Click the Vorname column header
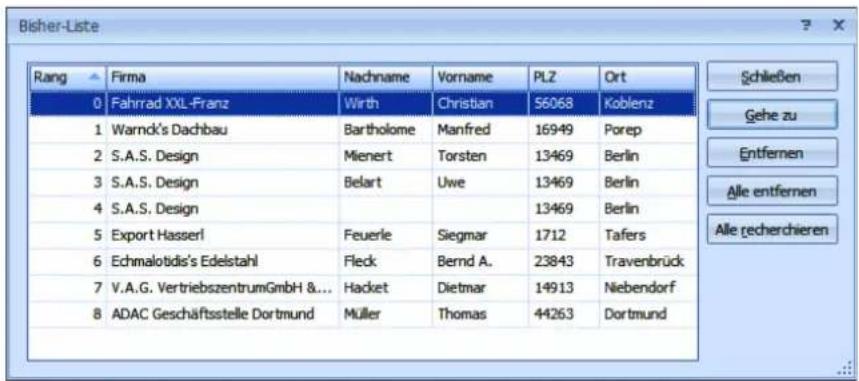Image resolution: width=859 pixels, height=381 pixels. pos(480,78)
